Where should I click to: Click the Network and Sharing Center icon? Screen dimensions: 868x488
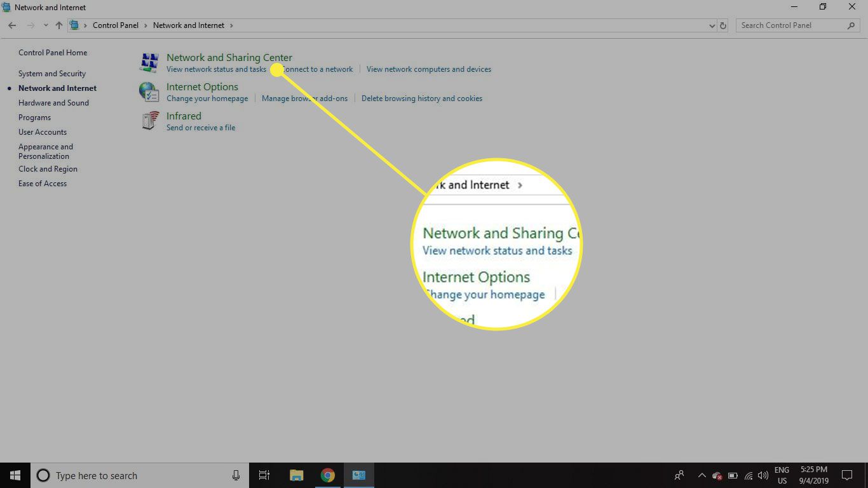tap(149, 62)
